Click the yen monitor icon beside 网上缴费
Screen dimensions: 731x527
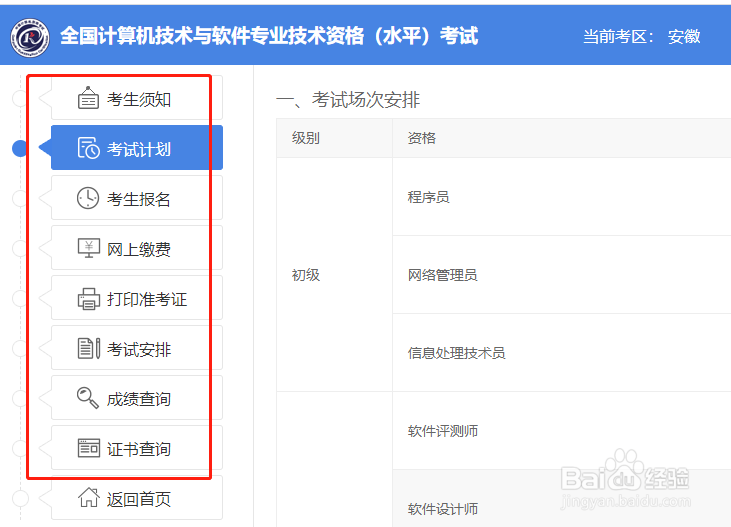89,248
